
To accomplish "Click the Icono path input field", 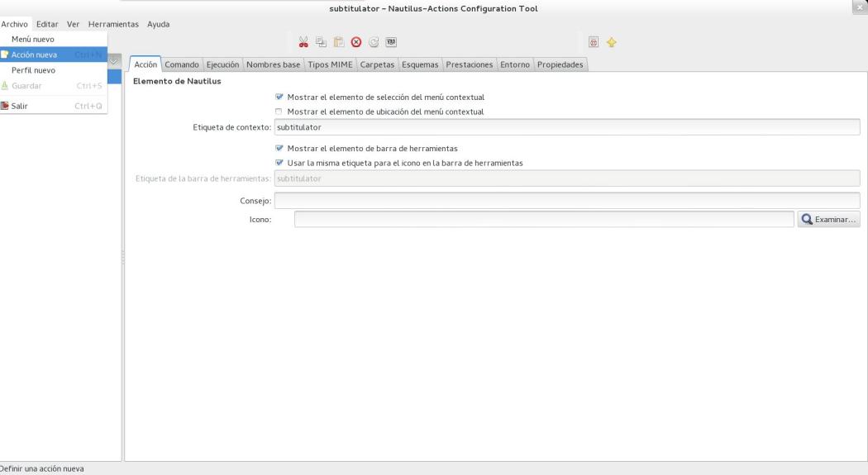I will (x=544, y=220).
